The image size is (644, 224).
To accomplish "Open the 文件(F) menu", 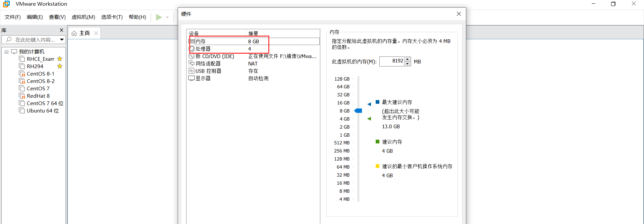I will pyautogui.click(x=13, y=17).
